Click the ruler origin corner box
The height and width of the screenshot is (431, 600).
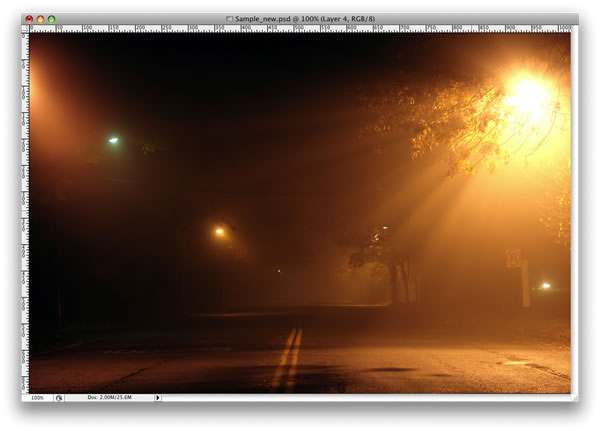[25, 29]
